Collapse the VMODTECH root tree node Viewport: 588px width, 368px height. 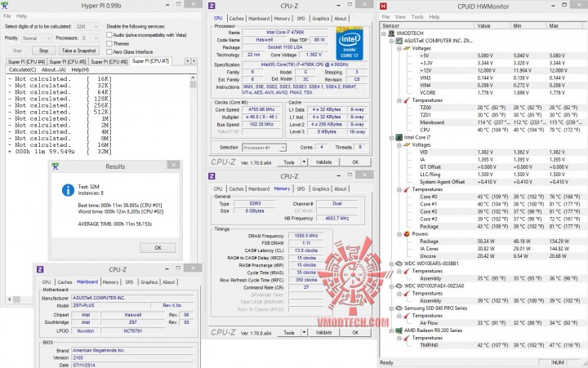coord(384,33)
